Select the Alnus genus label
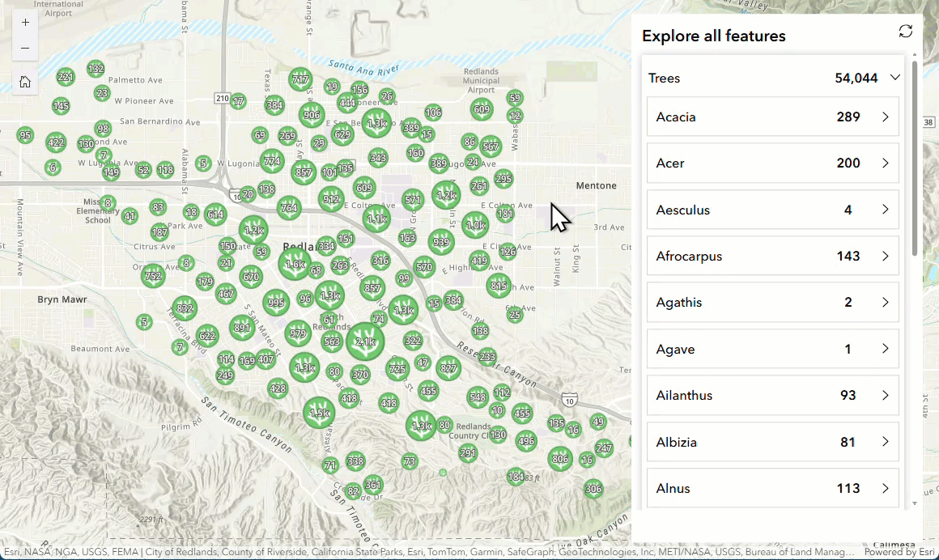The height and width of the screenshot is (560, 939). pos(673,488)
